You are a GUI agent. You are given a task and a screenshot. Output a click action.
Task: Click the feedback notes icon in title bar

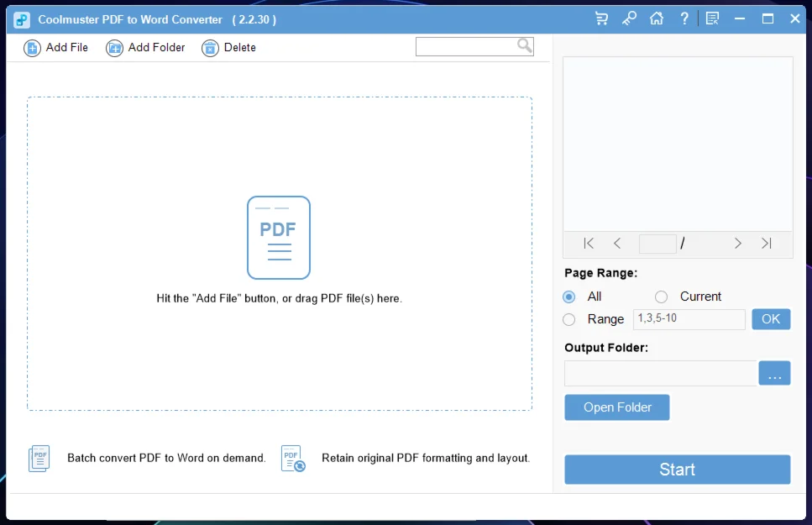coord(712,18)
